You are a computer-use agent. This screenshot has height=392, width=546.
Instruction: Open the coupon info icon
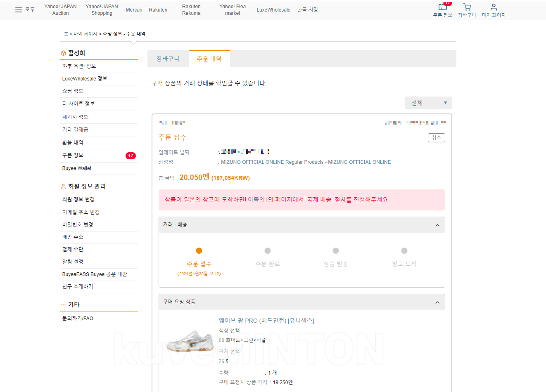click(442, 7)
